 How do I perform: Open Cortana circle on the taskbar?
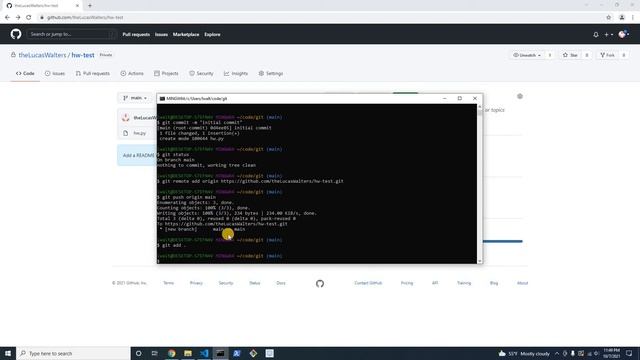pos(138,353)
